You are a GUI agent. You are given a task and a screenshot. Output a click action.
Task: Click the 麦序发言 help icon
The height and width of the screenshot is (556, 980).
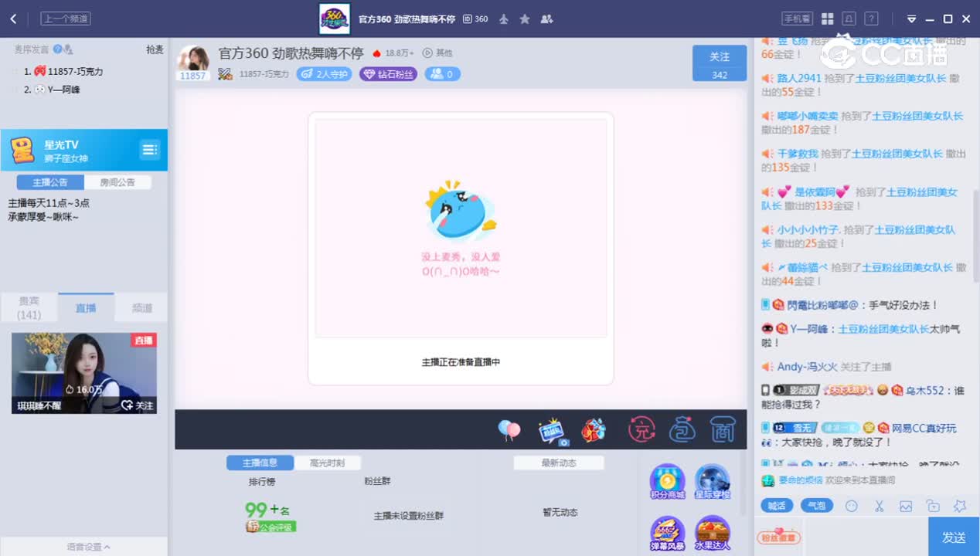[x=57, y=49]
